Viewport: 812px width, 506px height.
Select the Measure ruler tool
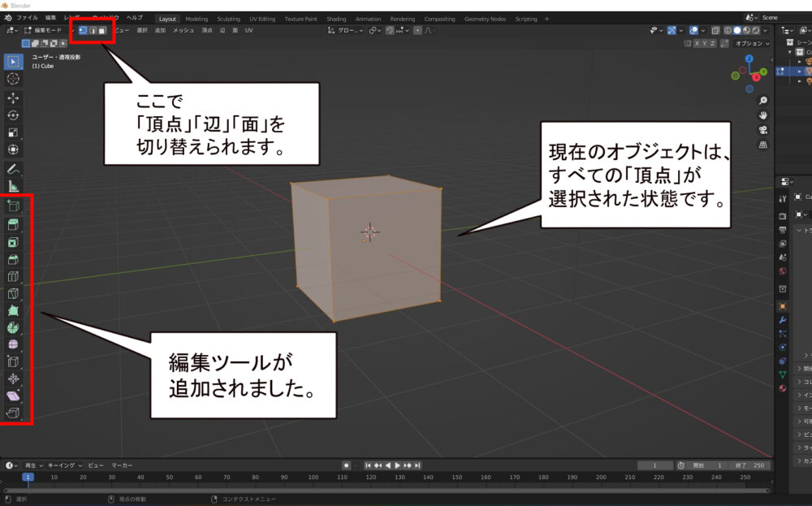(14, 187)
